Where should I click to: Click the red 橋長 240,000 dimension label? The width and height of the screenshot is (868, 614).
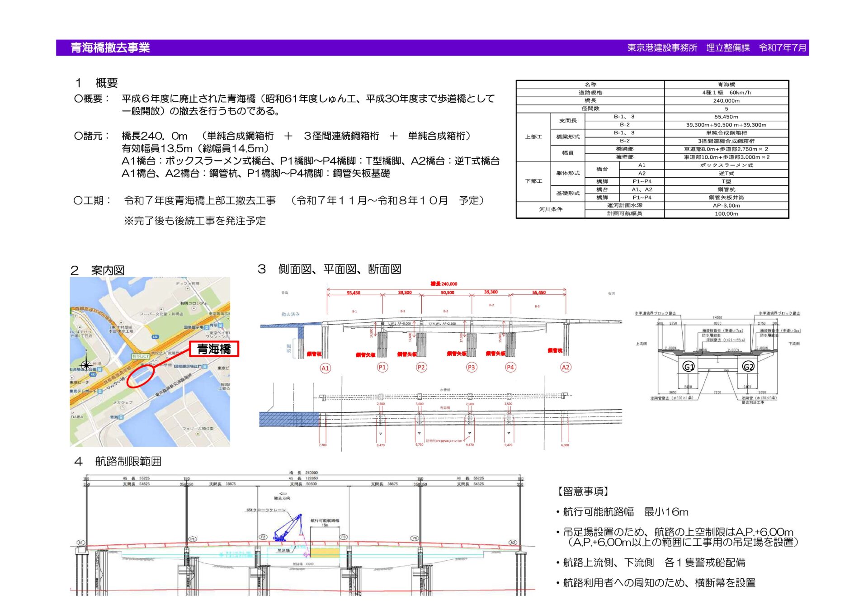(443, 284)
